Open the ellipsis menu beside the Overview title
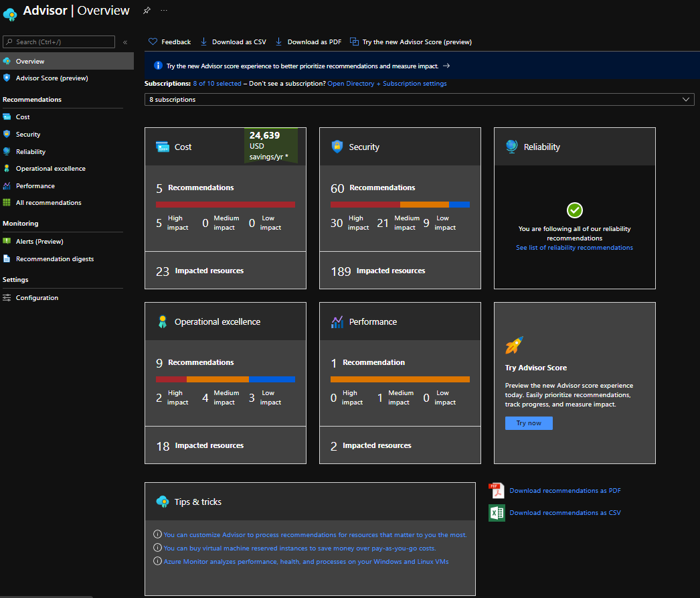The image size is (700, 598). click(164, 10)
